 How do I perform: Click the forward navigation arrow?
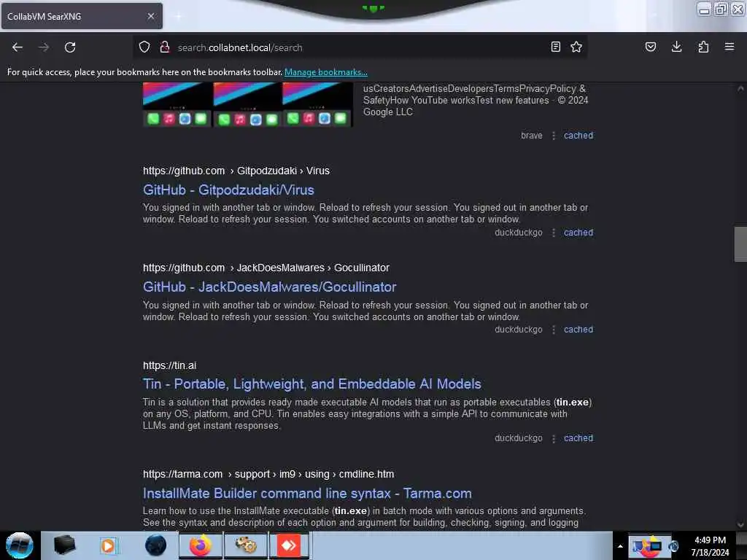point(43,47)
